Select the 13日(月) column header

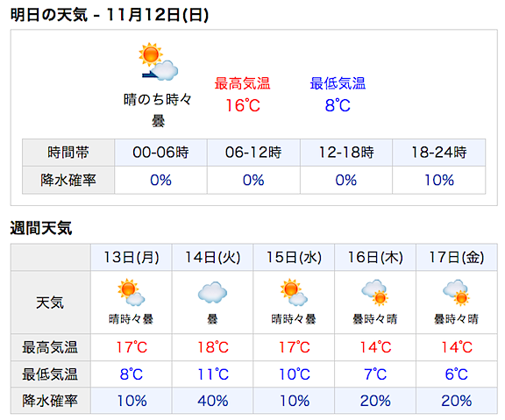132,257
